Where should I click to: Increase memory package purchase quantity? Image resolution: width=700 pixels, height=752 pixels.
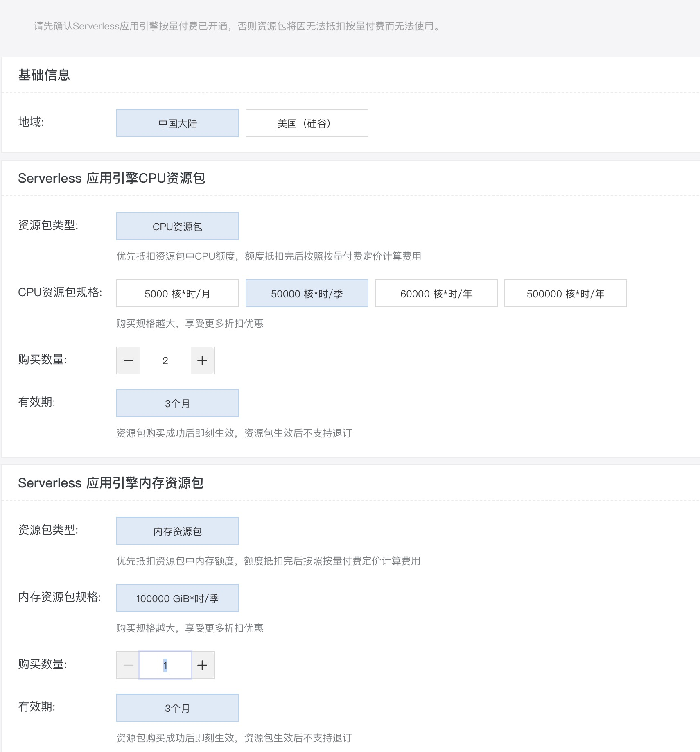point(202,665)
